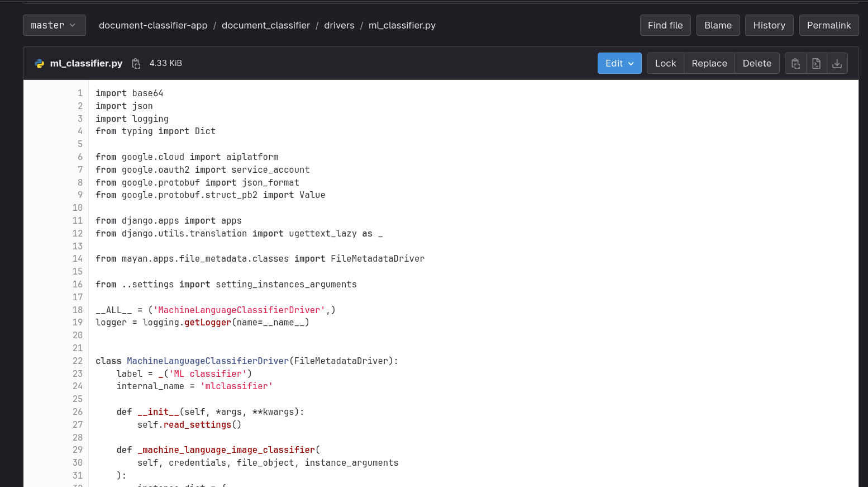Copy file contents icon
Image resolution: width=868 pixels, height=487 pixels.
795,63
